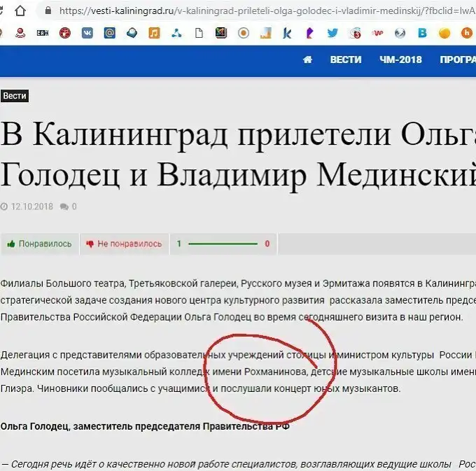Screen dimensions: 476x471
Task: Click the Понравилось like button
Action: click(39, 244)
